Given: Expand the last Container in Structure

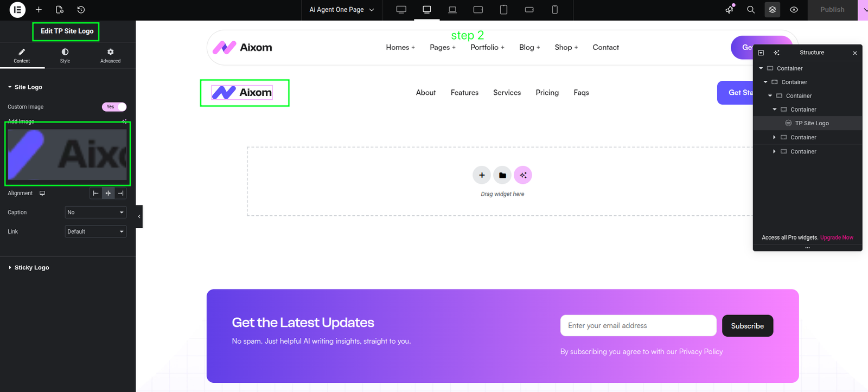Looking at the screenshot, I should point(774,151).
